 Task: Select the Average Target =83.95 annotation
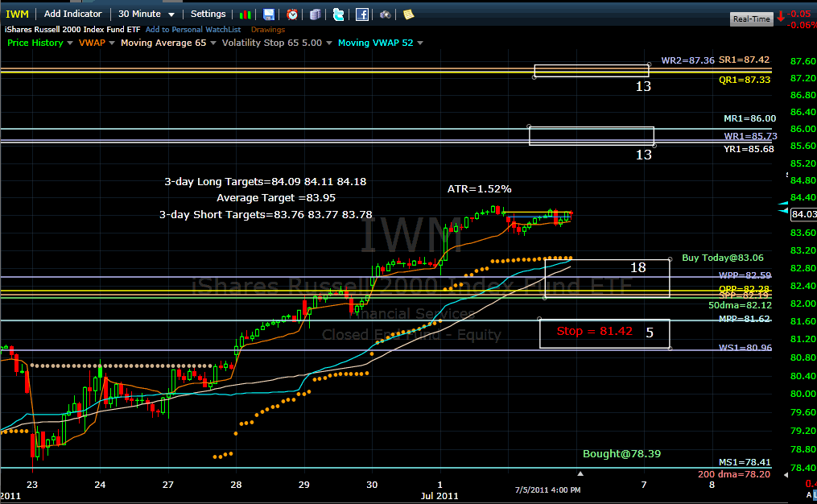click(276, 197)
